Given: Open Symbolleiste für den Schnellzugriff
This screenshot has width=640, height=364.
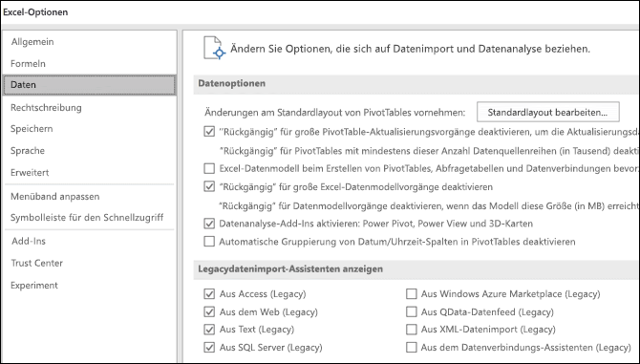Looking at the screenshot, I should coord(87,217).
